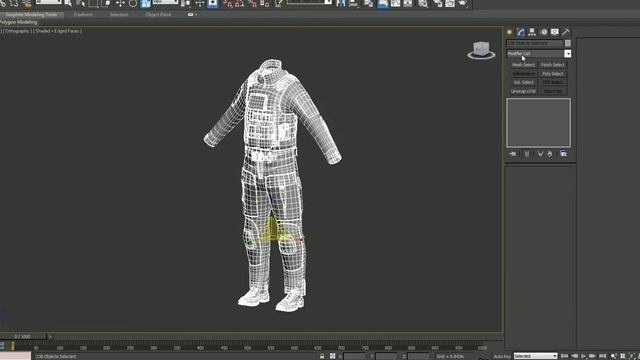Click the Previous Frame playback control
The height and width of the screenshot is (360, 640).
pyautogui.click(x=574, y=356)
